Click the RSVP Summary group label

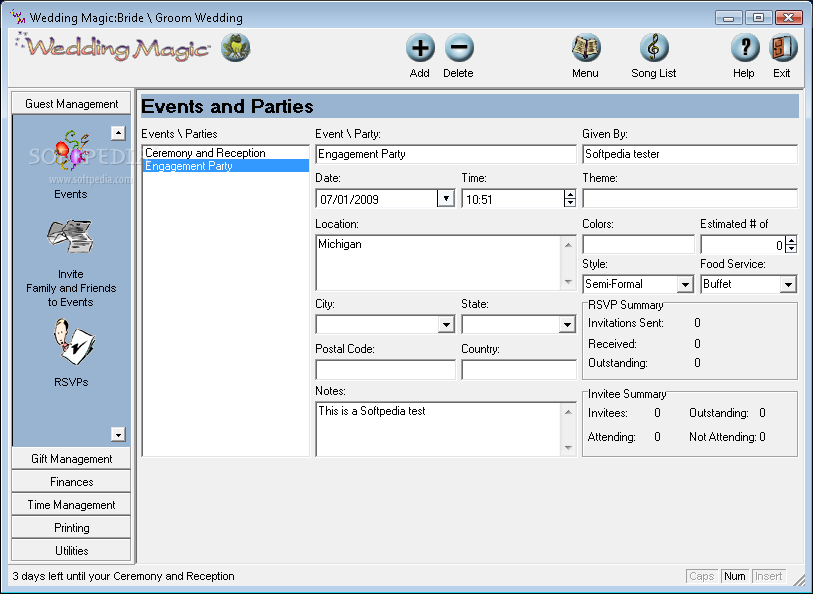coord(625,305)
